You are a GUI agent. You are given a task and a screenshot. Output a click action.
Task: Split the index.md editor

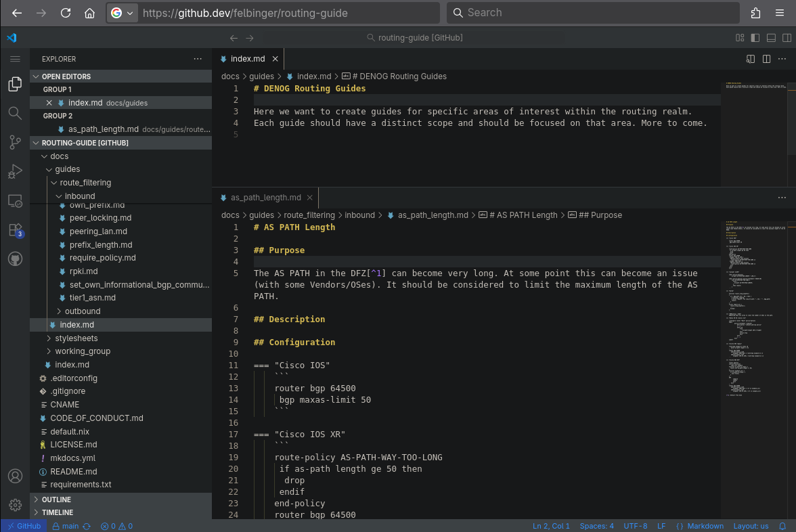pos(766,59)
